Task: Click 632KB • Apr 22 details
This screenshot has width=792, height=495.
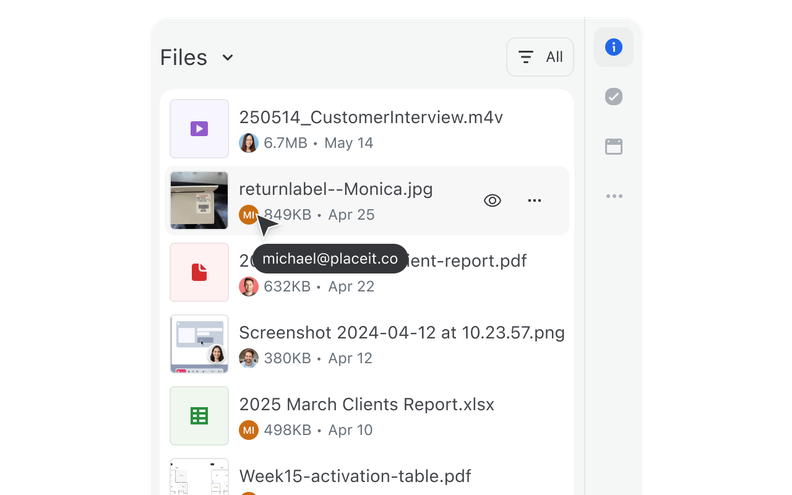Action: [319, 286]
